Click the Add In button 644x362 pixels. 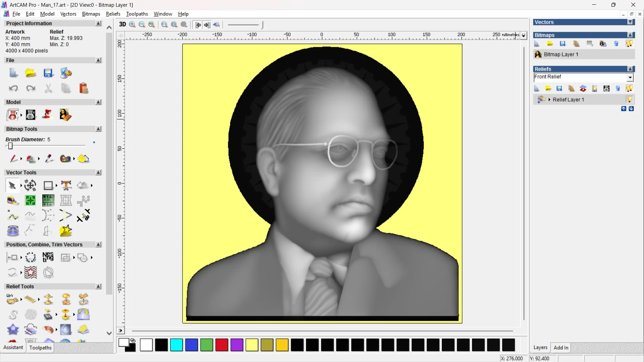pyautogui.click(x=561, y=348)
